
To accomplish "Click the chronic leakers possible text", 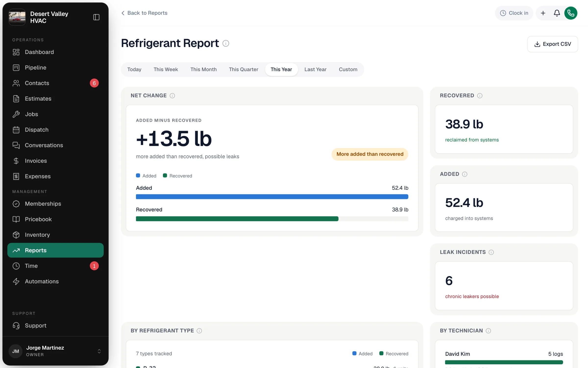I will click(x=472, y=296).
